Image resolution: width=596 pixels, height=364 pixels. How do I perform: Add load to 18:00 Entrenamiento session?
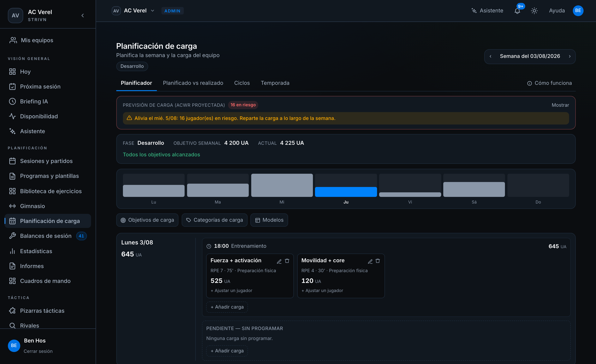(227, 307)
